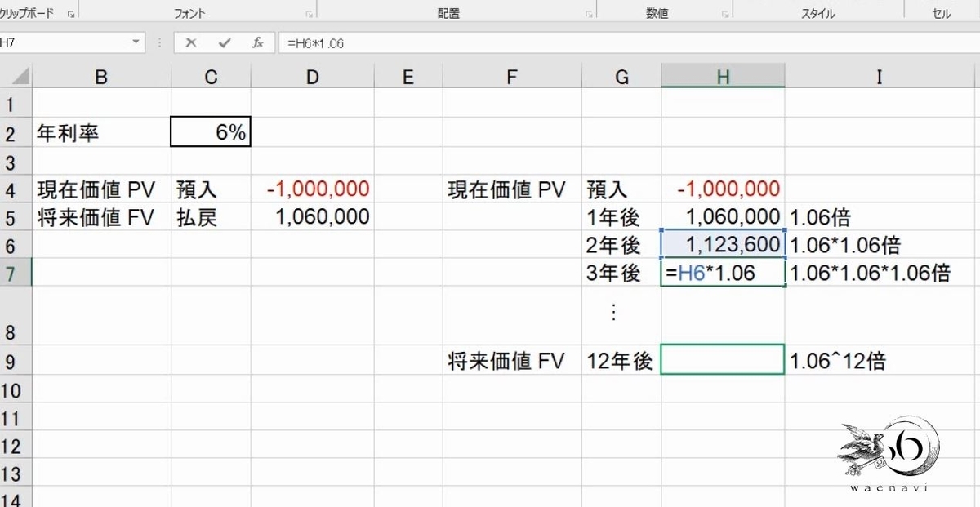The width and height of the screenshot is (980, 507).
Task: Select column F header
Action: point(512,77)
